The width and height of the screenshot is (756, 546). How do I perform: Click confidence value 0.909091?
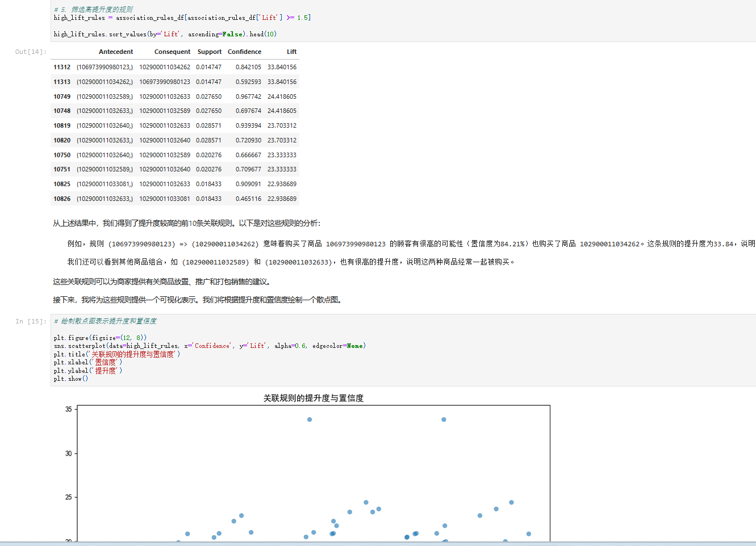tap(248, 184)
